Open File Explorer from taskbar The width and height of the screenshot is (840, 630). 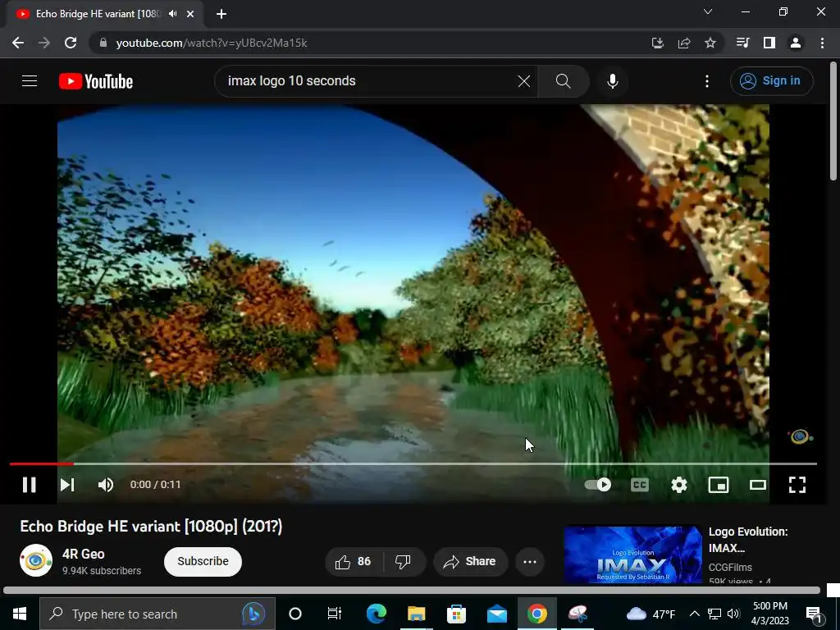click(x=416, y=614)
